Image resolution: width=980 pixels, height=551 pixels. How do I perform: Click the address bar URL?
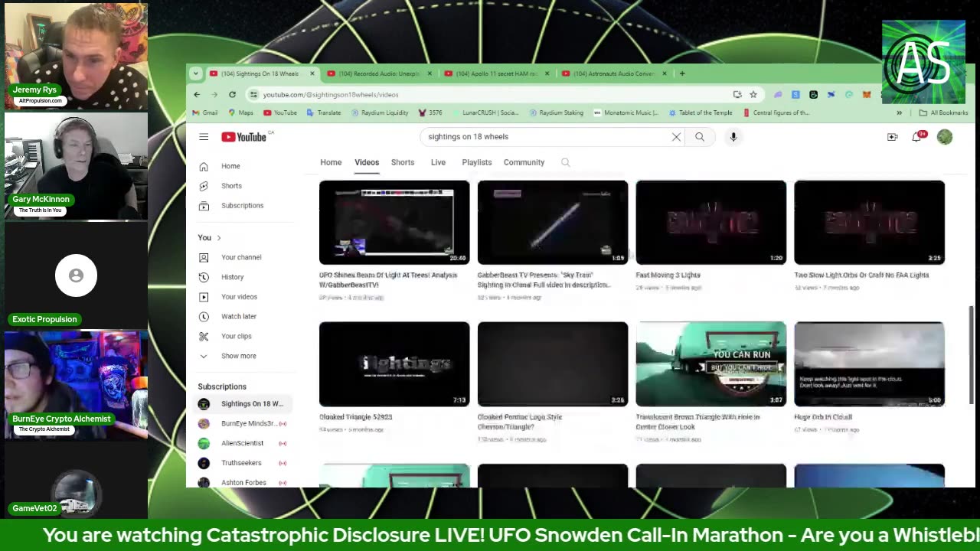[x=331, y=95]
